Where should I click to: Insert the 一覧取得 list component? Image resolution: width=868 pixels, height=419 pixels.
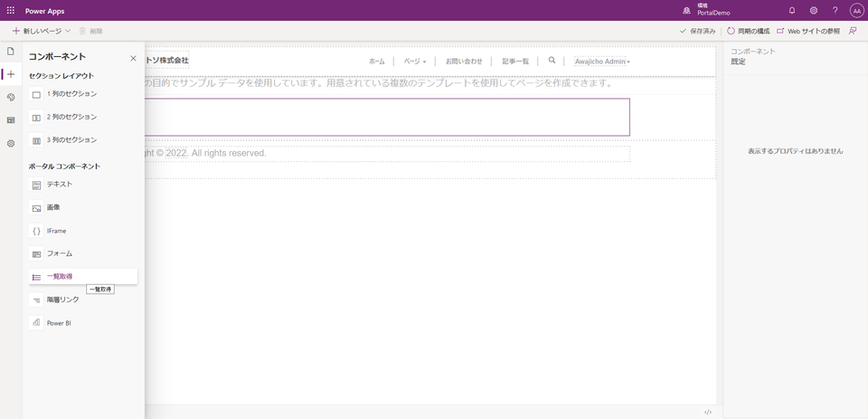click(60, 277)
